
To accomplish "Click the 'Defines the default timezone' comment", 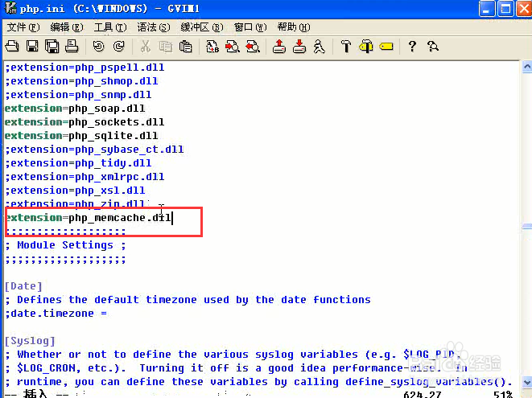I will [x=188, y=300].
